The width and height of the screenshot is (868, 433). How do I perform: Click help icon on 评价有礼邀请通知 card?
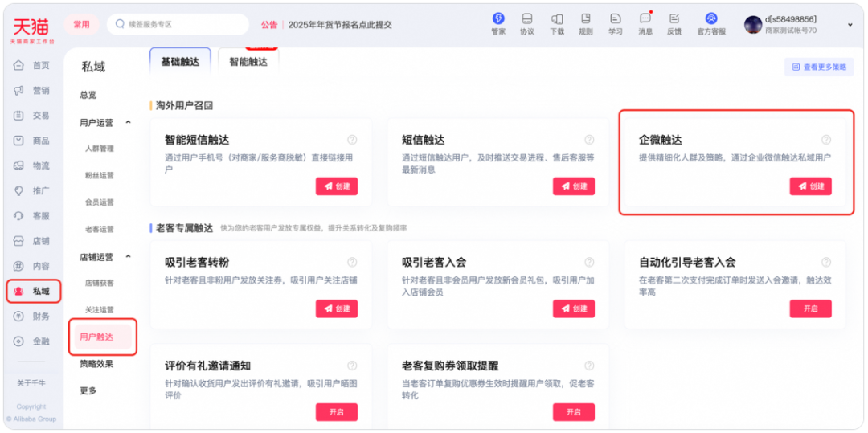pos(352,366)
